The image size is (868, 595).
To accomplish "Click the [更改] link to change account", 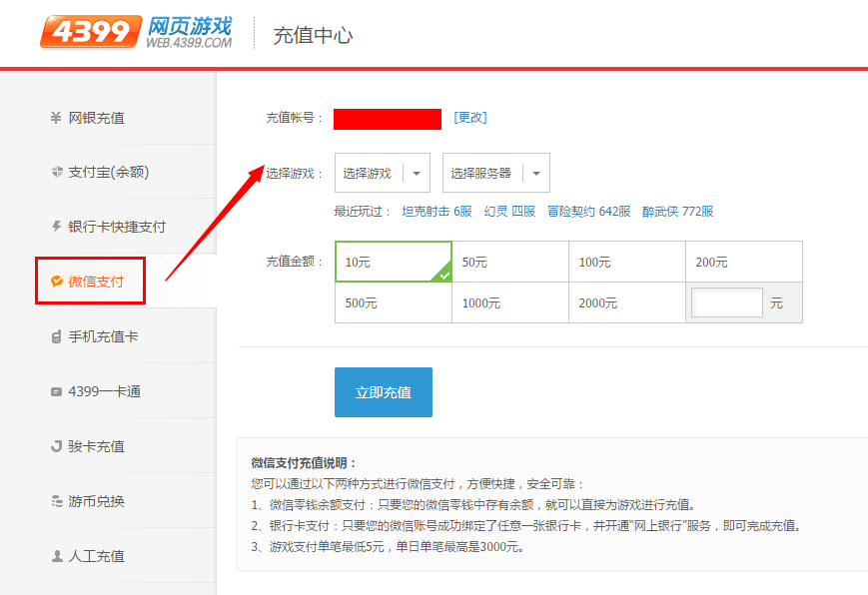I will click(x=468, y=118).
